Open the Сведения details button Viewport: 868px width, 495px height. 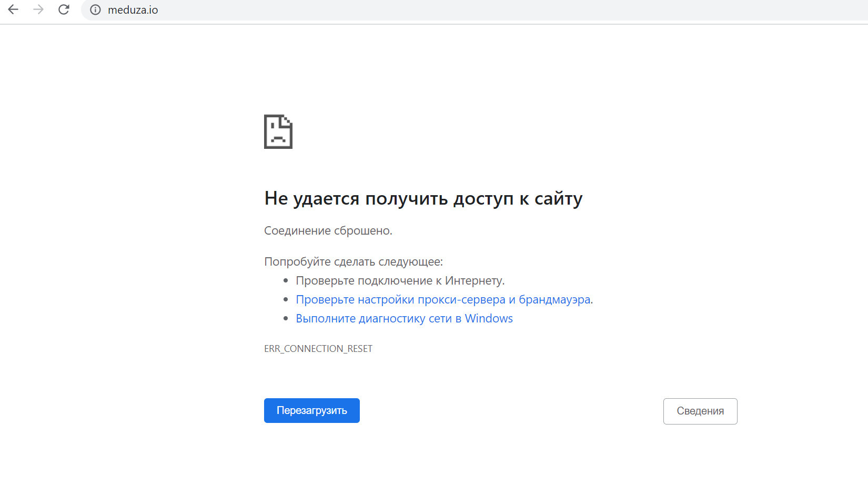pyautogui.click(x=700, y=411)
